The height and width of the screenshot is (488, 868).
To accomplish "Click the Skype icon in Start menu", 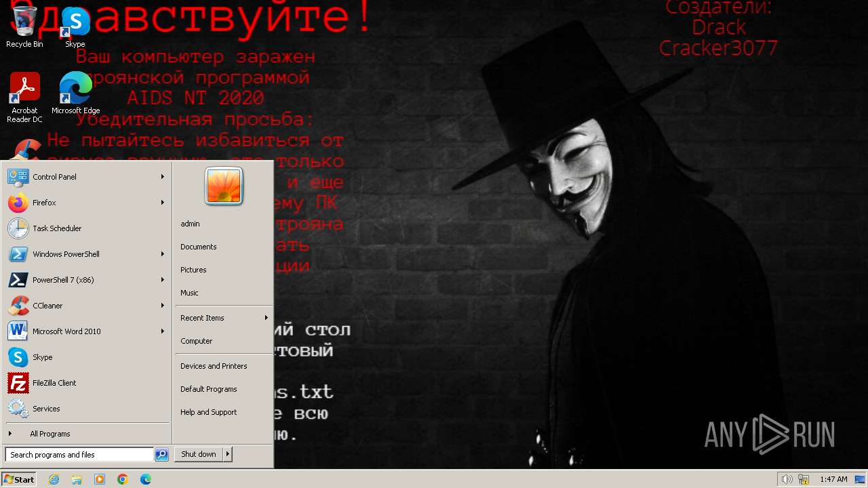I will pyautogui.click(x=18, y=357).
